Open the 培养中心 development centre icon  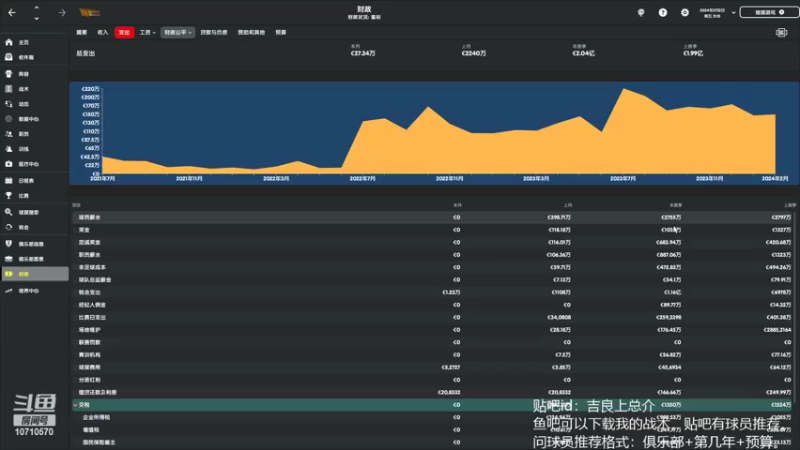[x=9, y=290]
